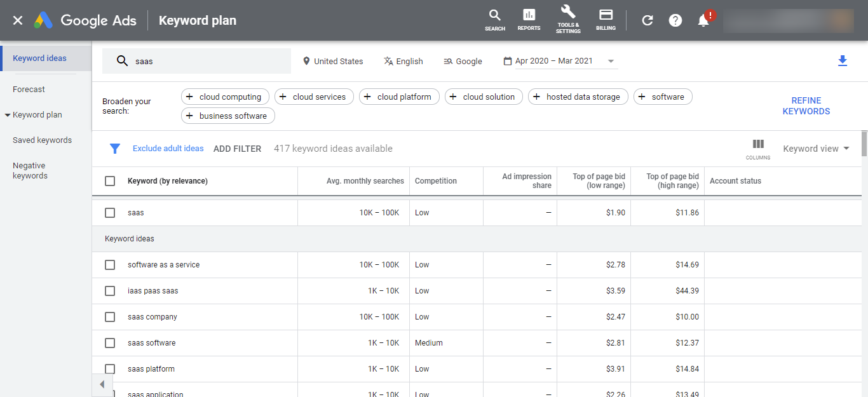
Task: Tick the 'saas software' checkbox
Action: (110, 343)
